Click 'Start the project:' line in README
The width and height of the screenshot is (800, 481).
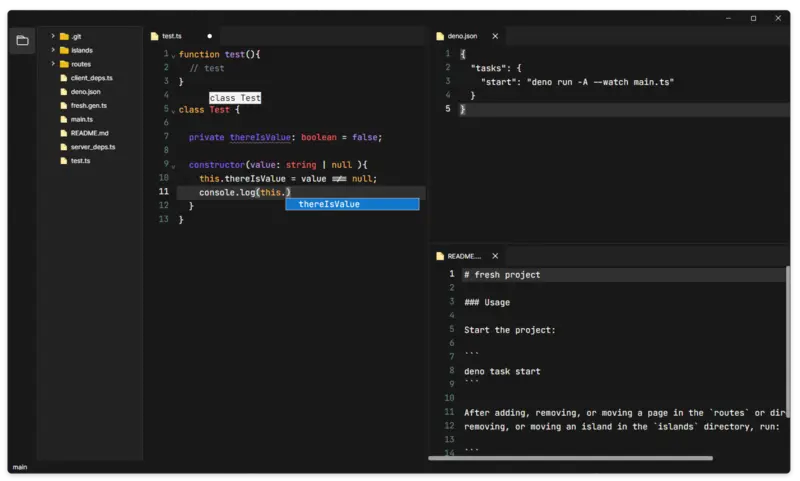coord(510,330)
